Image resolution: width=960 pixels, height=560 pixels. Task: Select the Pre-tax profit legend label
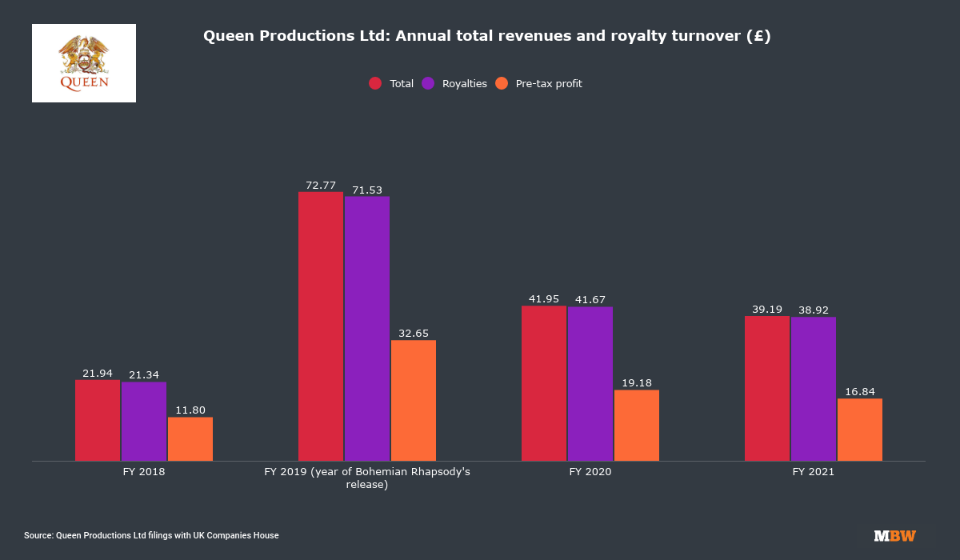pos(549,83)
